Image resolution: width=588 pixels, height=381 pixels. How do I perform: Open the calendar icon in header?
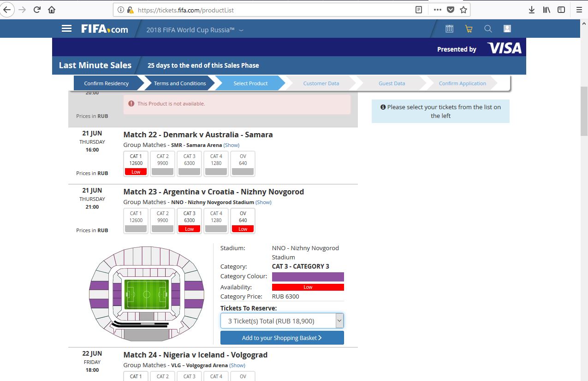coord(449,29)
